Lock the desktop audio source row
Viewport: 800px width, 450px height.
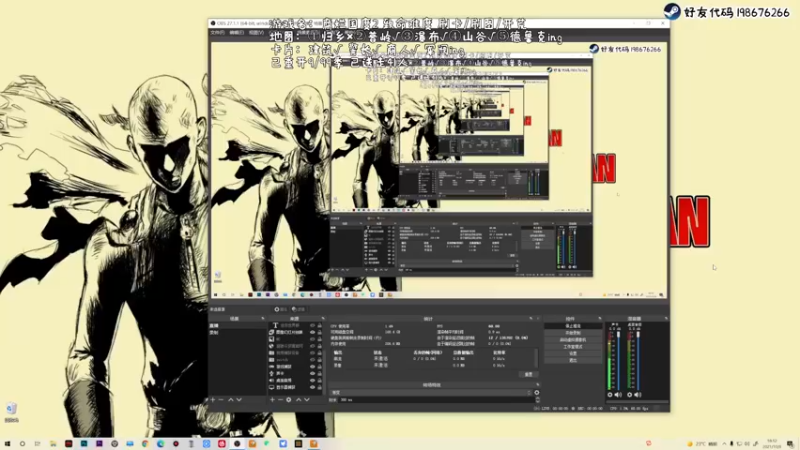(320, 381)
